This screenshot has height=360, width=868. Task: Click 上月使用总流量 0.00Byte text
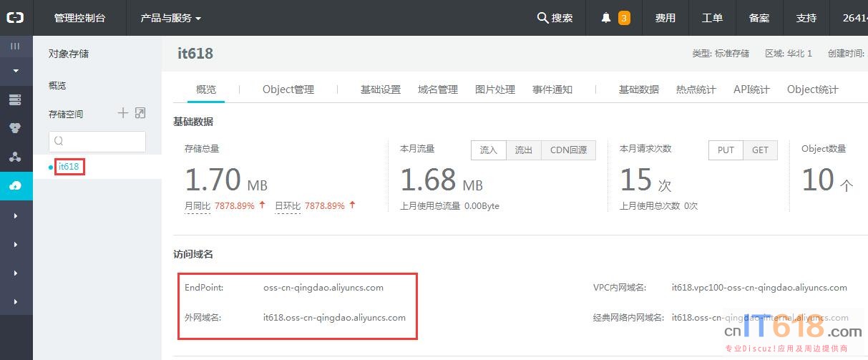point(449,206)
